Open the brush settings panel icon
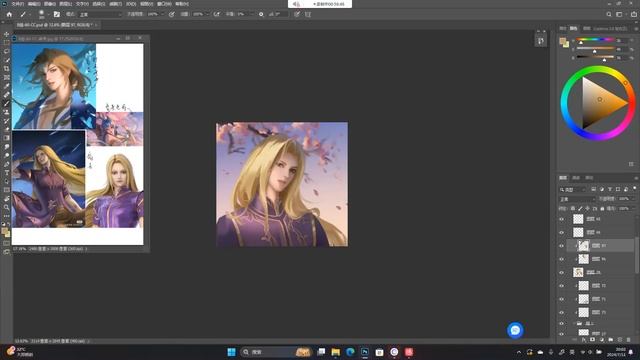 (x=57, y=14)
